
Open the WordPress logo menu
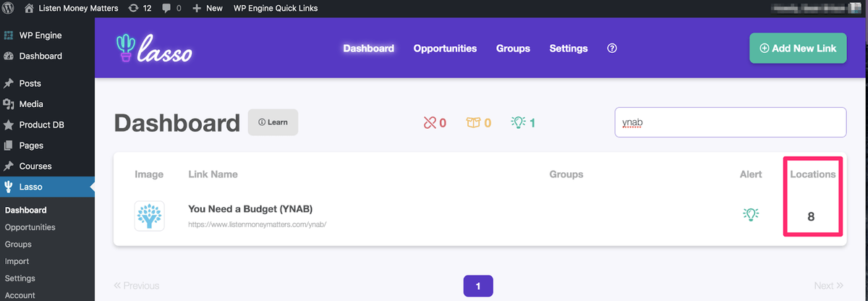8,9
